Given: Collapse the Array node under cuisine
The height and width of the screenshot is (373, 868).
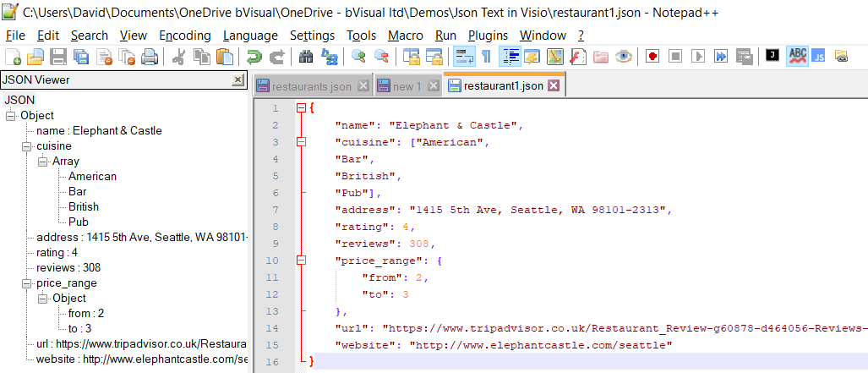Looking at the screenshot, I should tap(42, 162).
